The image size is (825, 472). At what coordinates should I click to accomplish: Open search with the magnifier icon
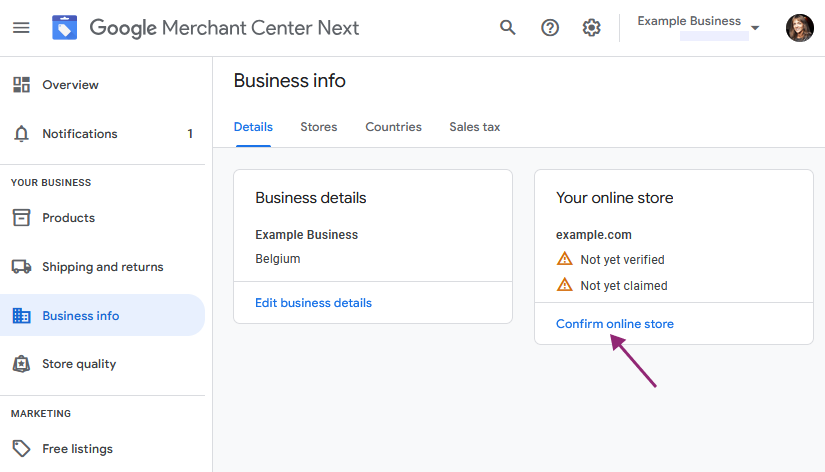[508, 27]
